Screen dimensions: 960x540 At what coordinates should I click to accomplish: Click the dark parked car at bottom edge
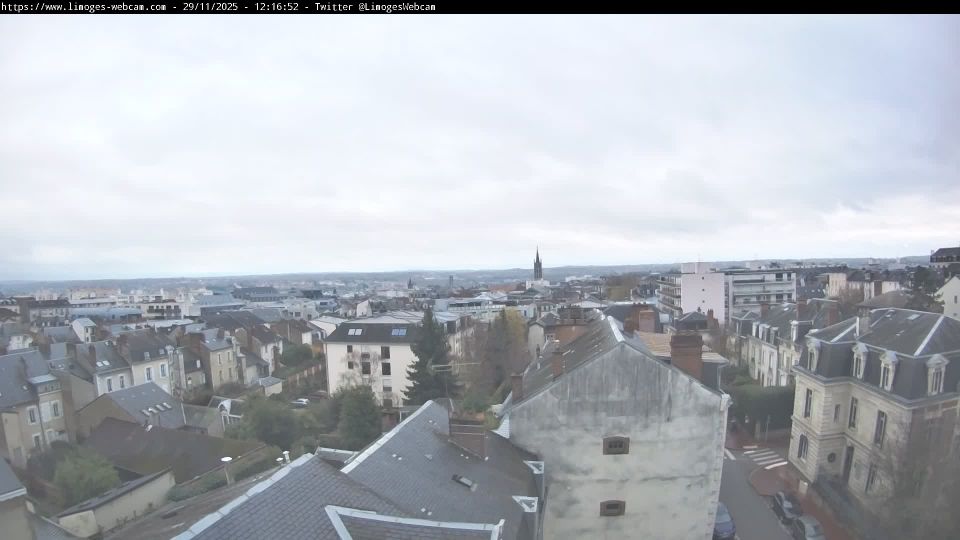point(722,522)
